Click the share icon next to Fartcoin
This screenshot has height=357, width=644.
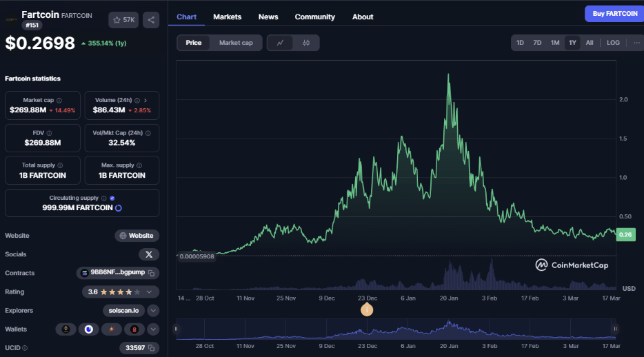coord(151,20)
